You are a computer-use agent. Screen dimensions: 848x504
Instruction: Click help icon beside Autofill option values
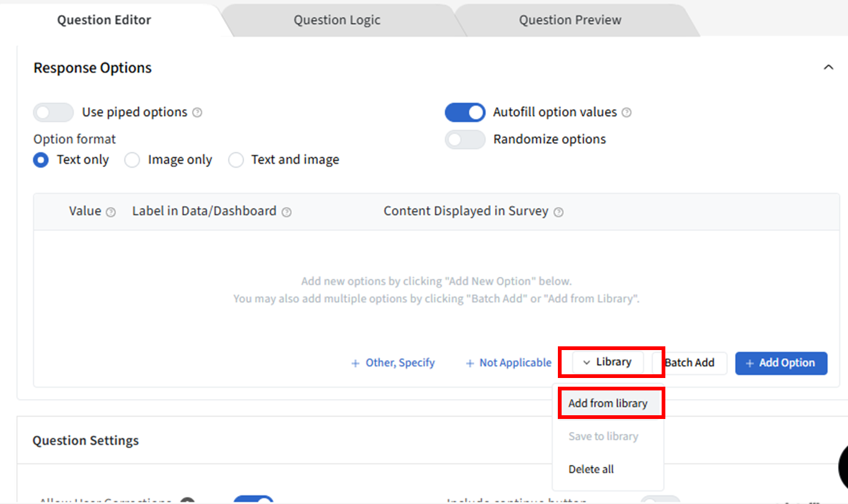[627, 112]
